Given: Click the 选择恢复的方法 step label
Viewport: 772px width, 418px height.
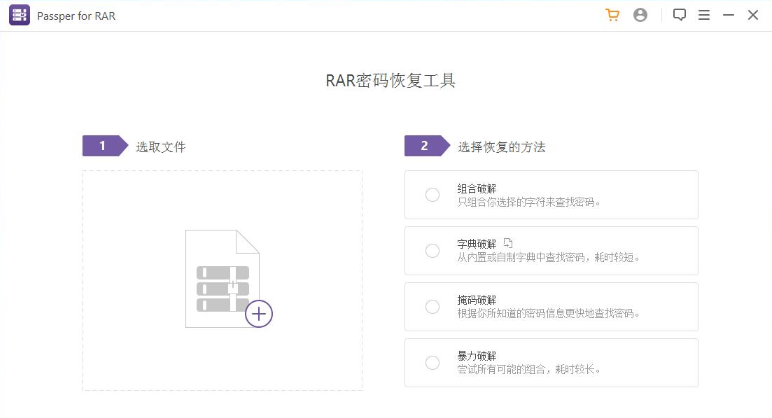Looking at the screenshot, I should click(502, 147).
